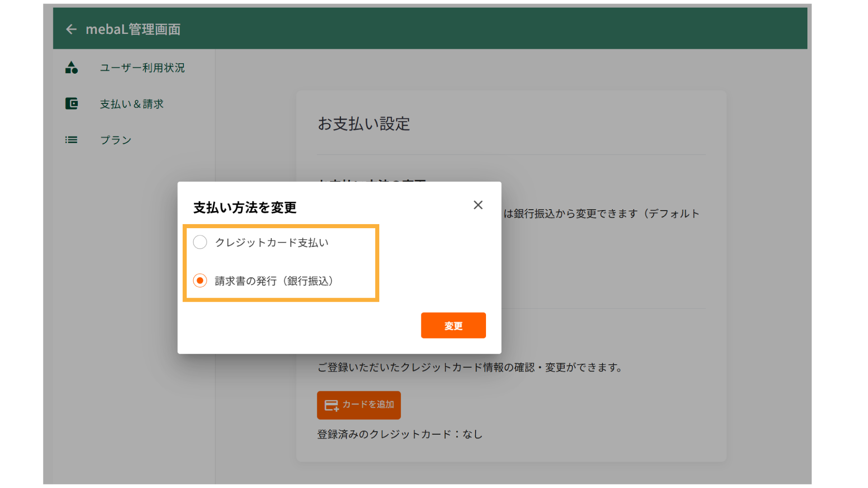This screenshot has width=868, height=488.
Task: Click the card icon in カードを追加
Action: coord(331,405)
